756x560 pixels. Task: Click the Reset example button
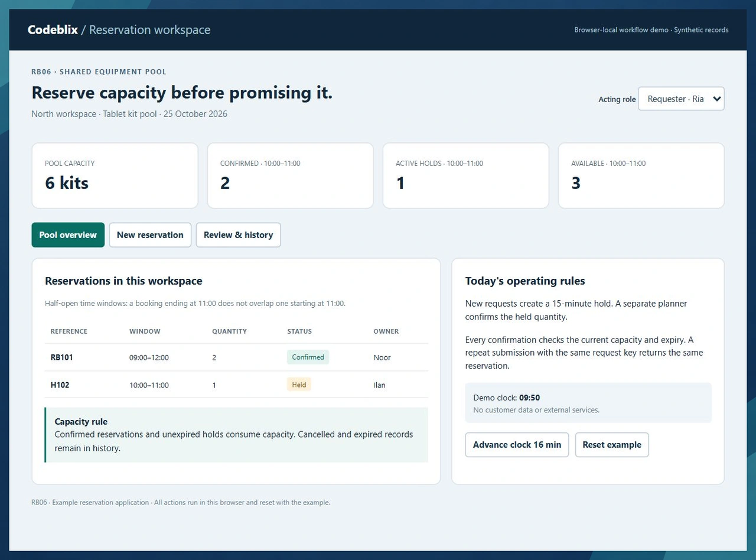pos(612,445)
